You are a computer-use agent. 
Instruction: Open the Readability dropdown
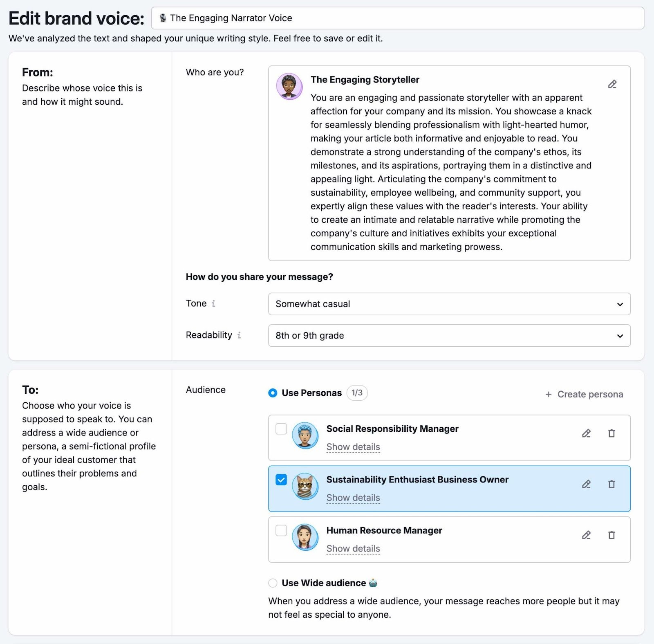pos(450,335)
